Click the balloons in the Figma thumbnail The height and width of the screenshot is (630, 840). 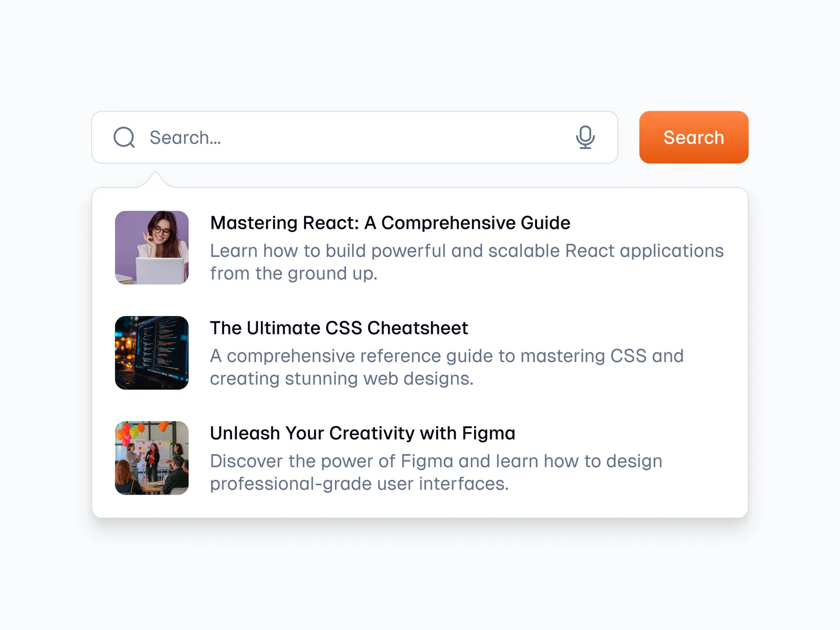[x=129, y=433]
